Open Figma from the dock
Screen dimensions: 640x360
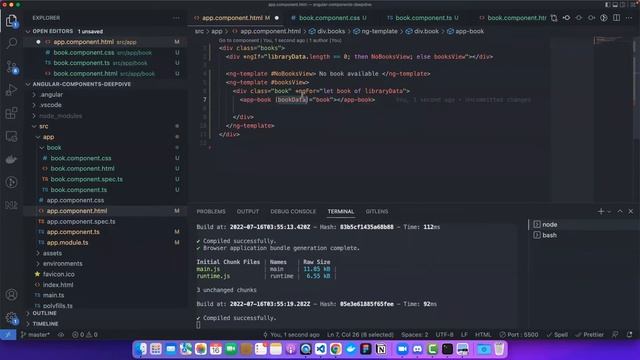coord(366,349)
